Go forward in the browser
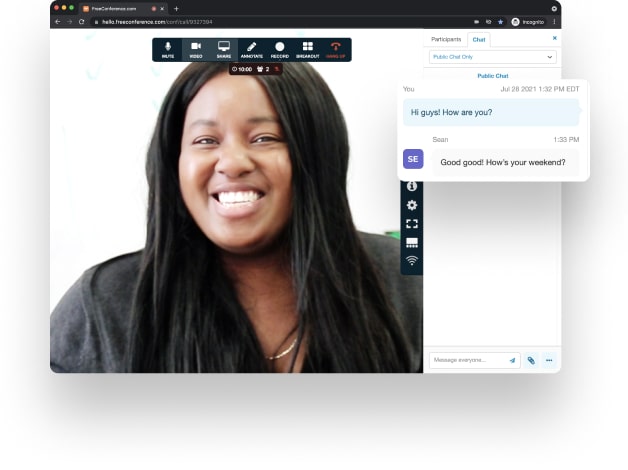This screenshot has width=628, height=470. coord(69,22)
